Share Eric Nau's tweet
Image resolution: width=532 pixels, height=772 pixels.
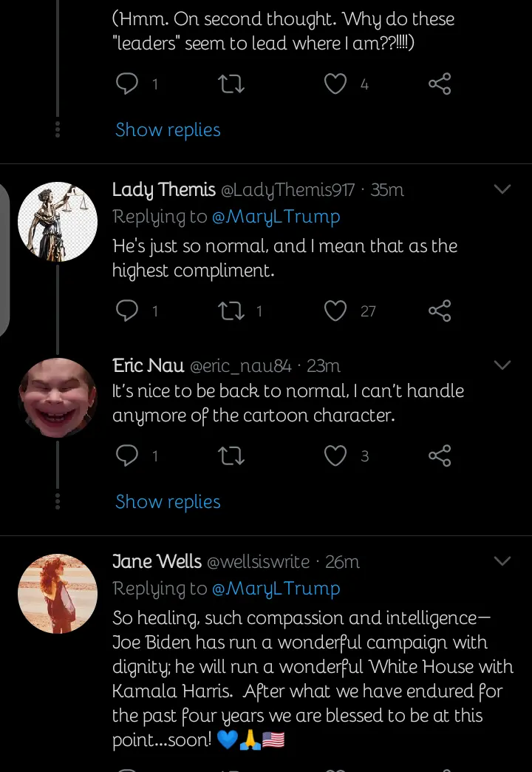click(440, 456)
